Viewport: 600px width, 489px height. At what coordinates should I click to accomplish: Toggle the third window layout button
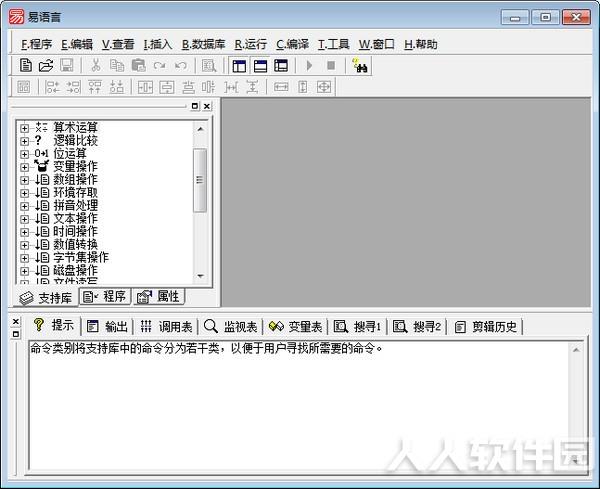pyautogui.click(x=281, y=66)
